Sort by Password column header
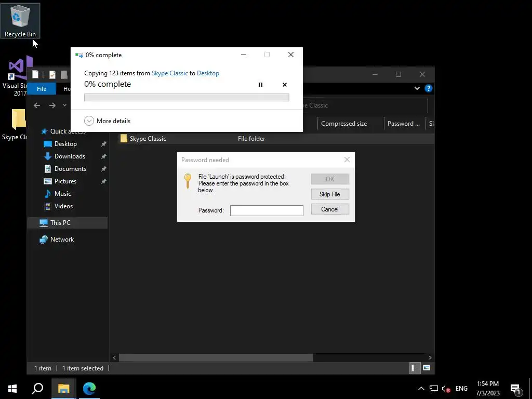This screenshot has width=532, height=399. [404, 124]
